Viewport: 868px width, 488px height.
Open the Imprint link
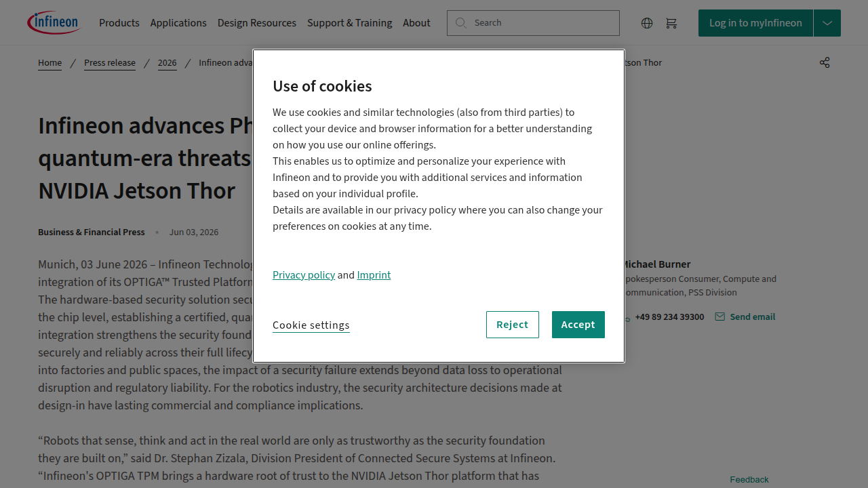(374, 275)
